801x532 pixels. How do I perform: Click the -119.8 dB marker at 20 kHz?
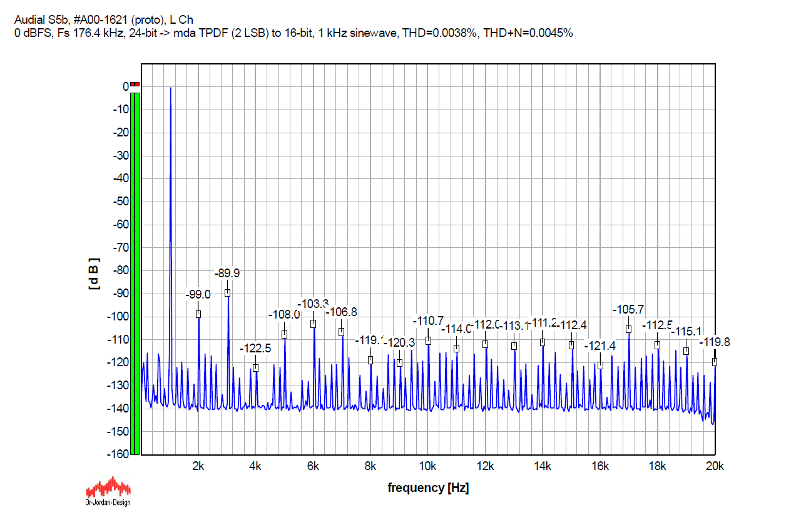[x=714, y=362]
